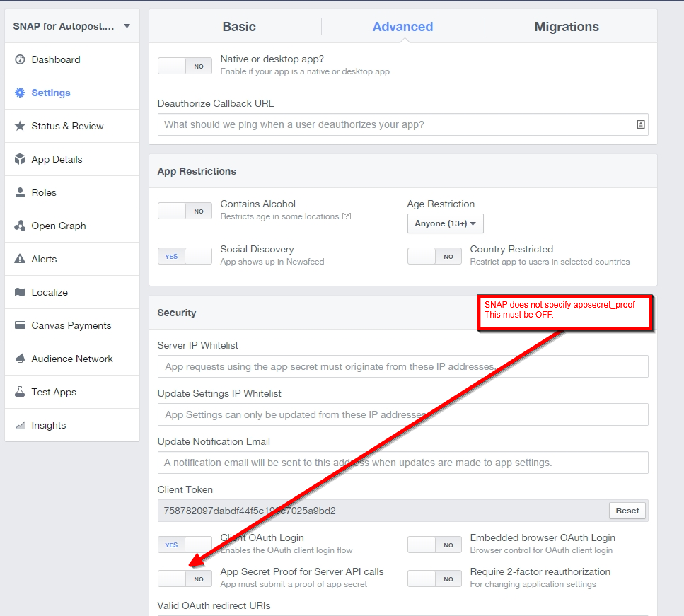Click the Insights chart icon
Image resolution: width=684 pixels, height=616 pixels.
[20, 425]
